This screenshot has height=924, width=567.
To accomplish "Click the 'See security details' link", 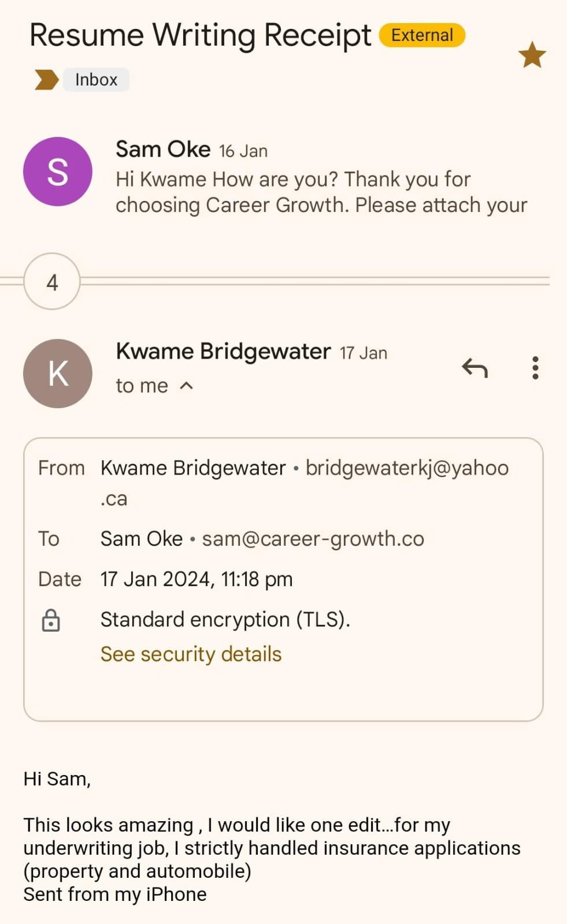I will point(191,654).
